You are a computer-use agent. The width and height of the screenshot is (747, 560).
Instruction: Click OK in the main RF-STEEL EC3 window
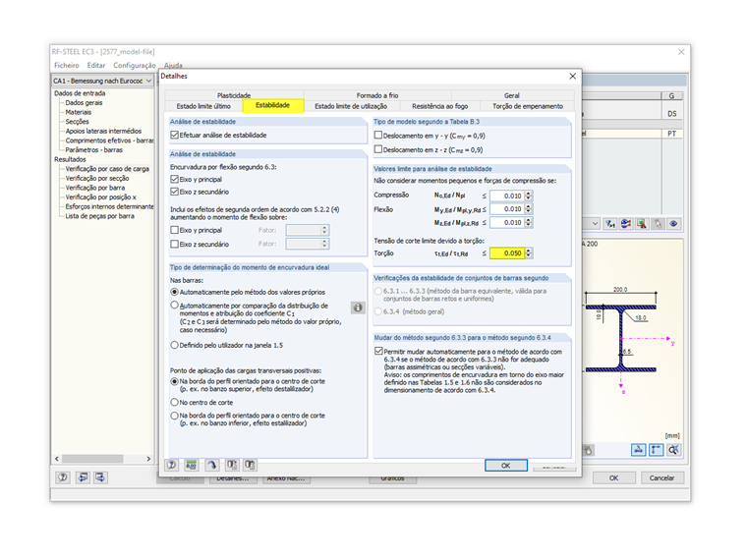coord(613,477)
